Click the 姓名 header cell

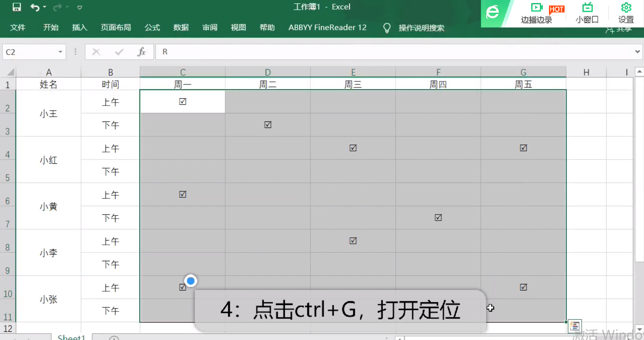tap(48, 84)
